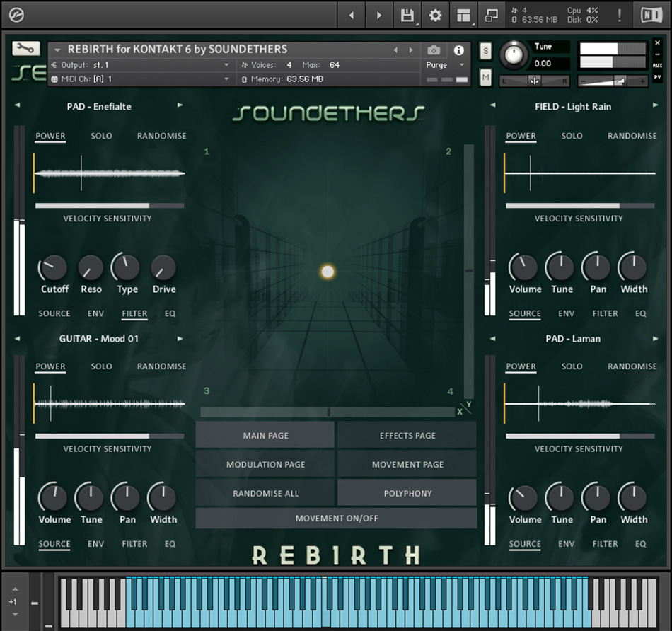Open the EFFECTS PAGE
The height and width of the screenshot is (631, 672).
407,436
